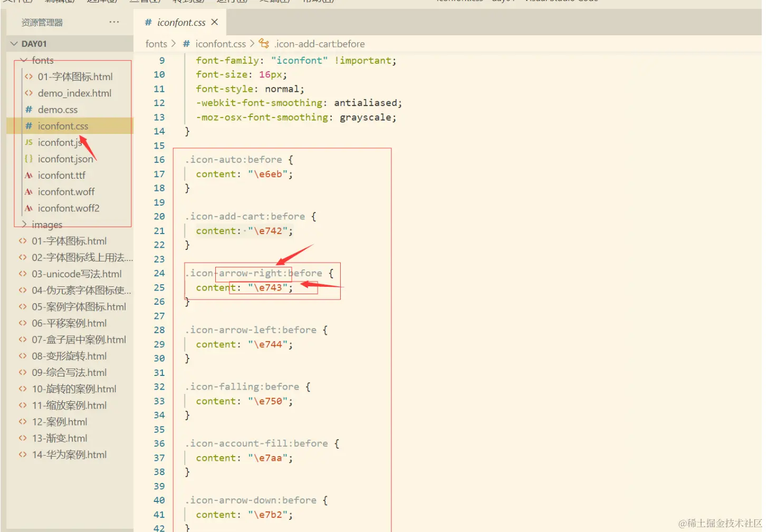Click the braces icon of iconfont.json
The image size is (766, 532).
click(28, 159)
